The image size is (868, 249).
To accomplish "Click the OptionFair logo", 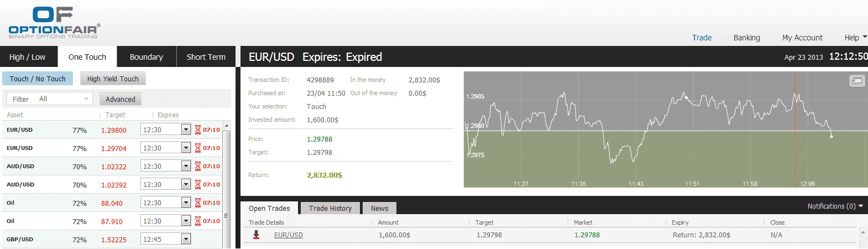I will tap(54, 22).
